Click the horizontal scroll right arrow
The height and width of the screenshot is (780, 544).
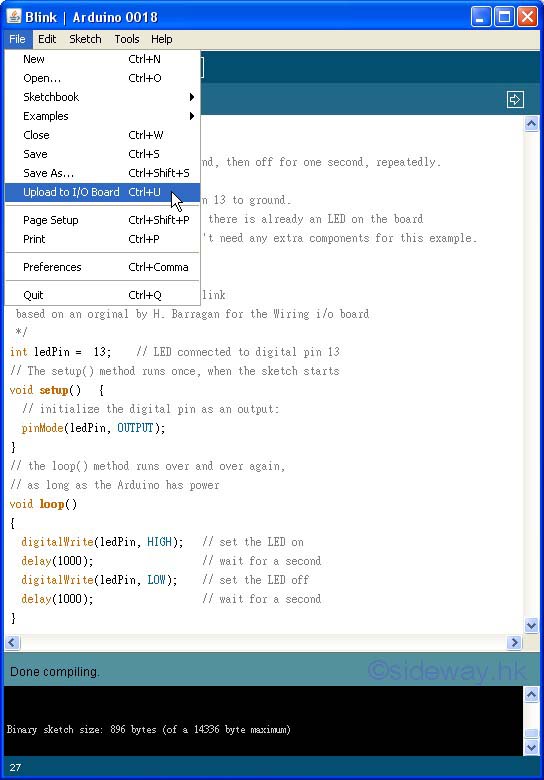pyautogui.click(x=514, y=642)
